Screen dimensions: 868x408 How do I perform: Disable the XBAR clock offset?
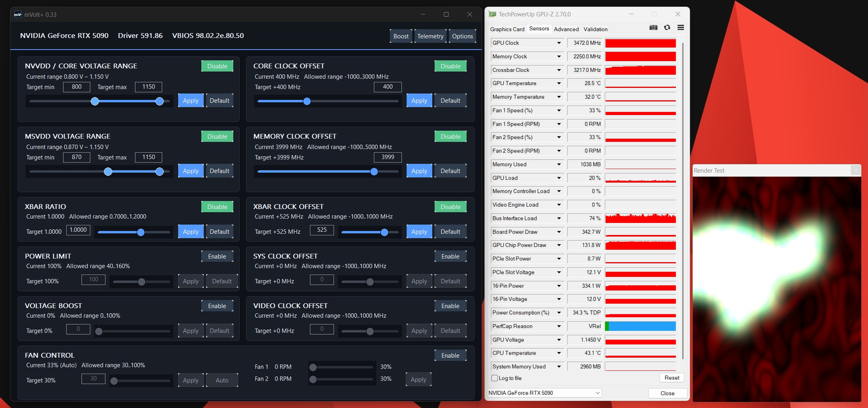(x=451, y=207)
